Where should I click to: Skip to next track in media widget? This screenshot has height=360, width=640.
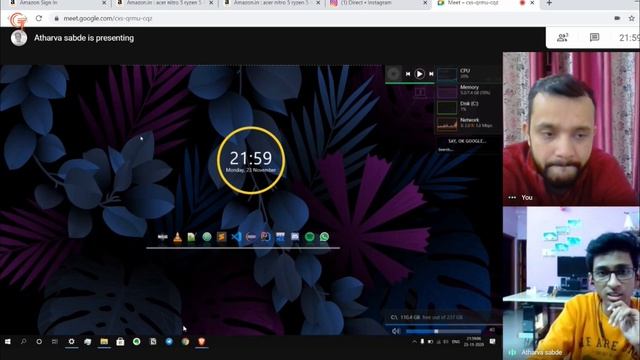pos(431,74)
